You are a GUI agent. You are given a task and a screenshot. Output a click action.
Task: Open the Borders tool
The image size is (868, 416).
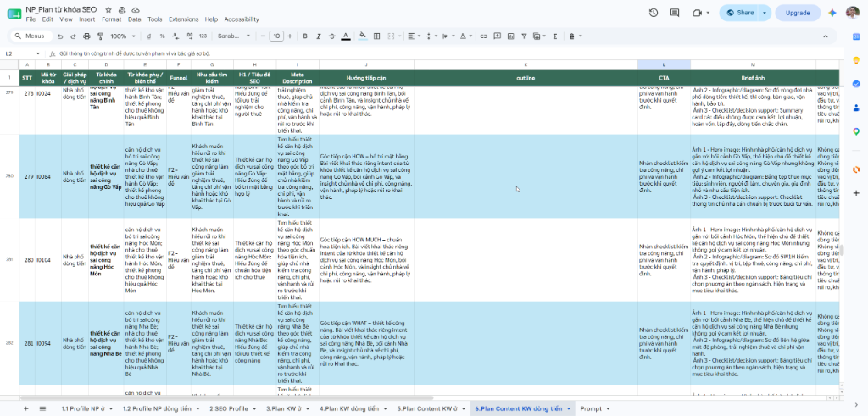point(377,36)
